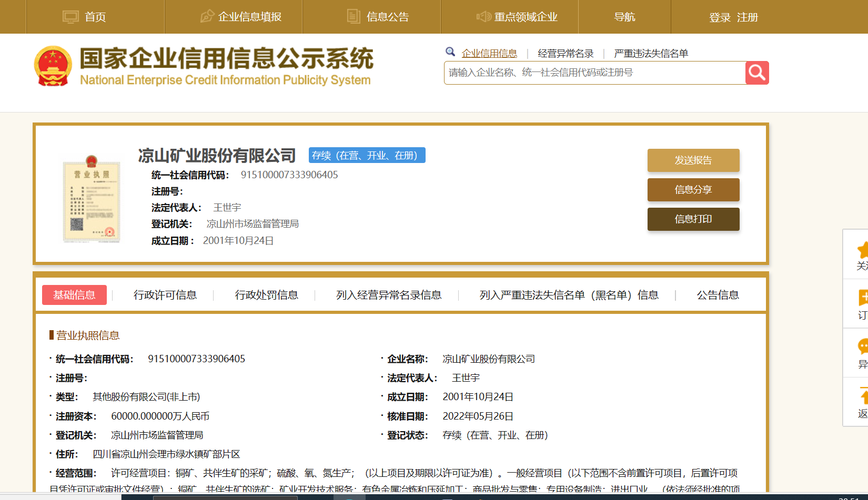Screen dimensions: 868x500
Task: Click the 企业信息填报 pencil icon
Action: (x=207, y=16)
